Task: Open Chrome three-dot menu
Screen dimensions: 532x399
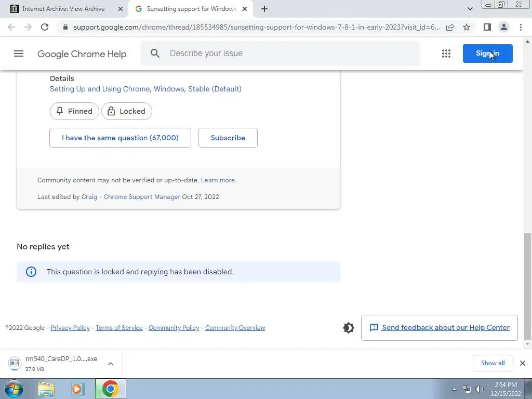Action: (521, 27)
